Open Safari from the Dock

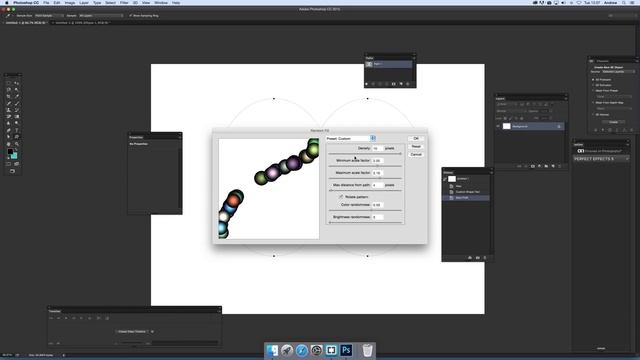click(302, 350)
